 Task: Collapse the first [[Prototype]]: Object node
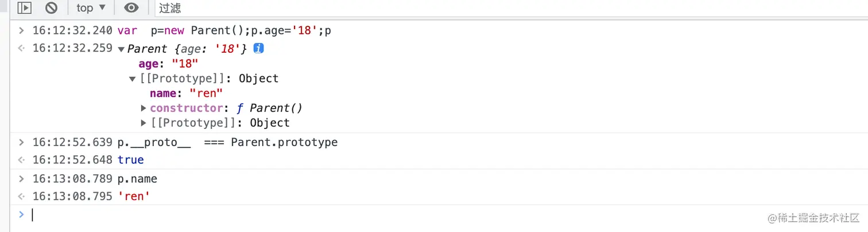[x=133, y=79]
